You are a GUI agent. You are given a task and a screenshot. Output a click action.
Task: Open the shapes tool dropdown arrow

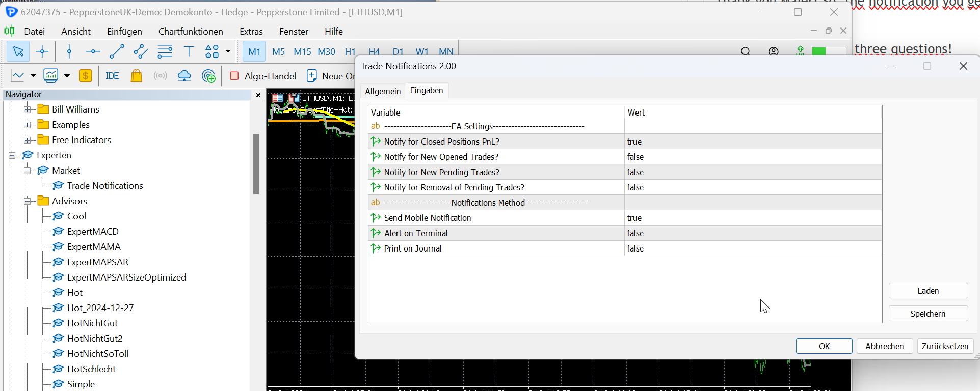pyautogui.click(x=228, y=51)
